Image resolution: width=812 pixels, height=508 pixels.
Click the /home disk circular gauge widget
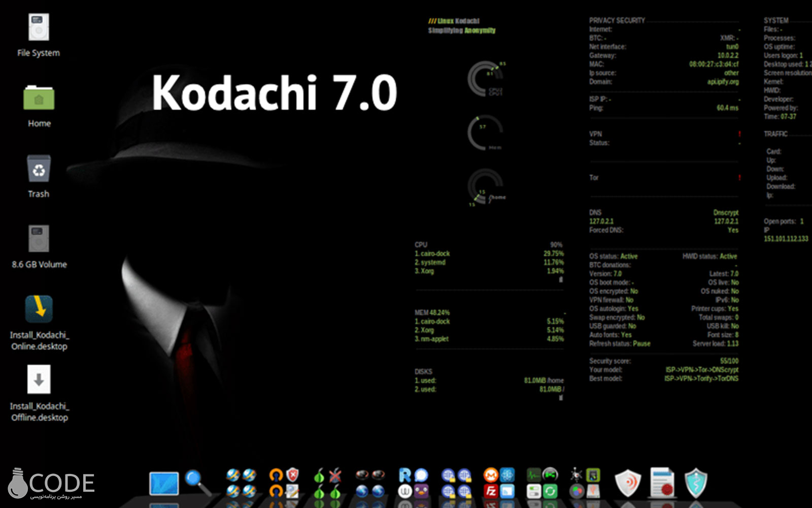click(486, 187)
